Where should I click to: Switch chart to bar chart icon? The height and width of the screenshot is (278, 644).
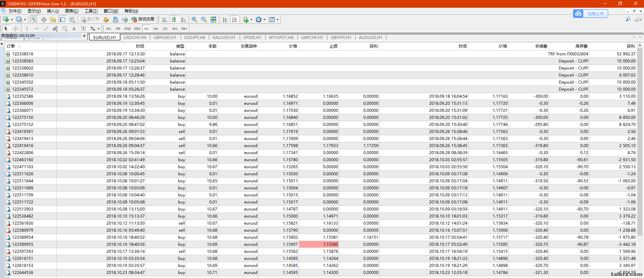coord(165,19)
